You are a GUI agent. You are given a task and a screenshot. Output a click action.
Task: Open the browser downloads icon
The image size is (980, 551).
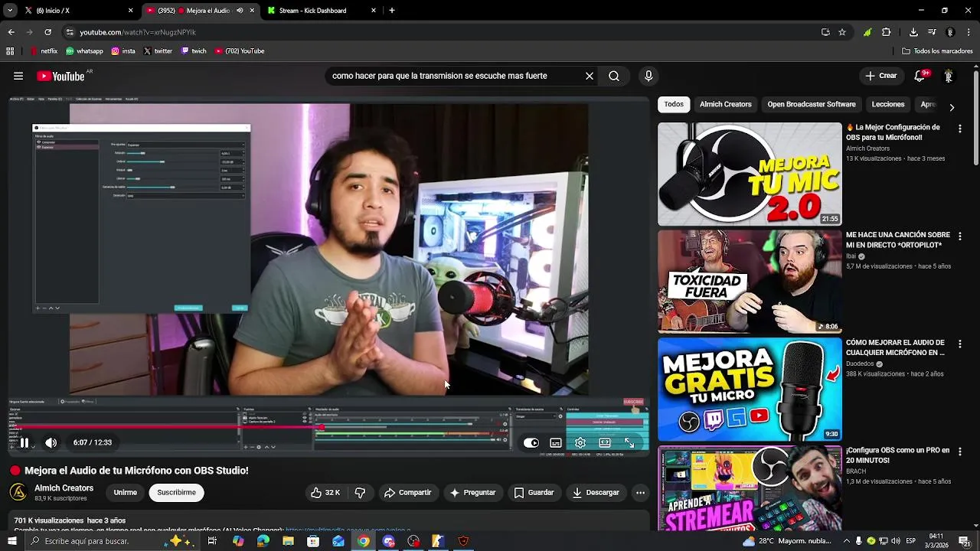point(913,32)
